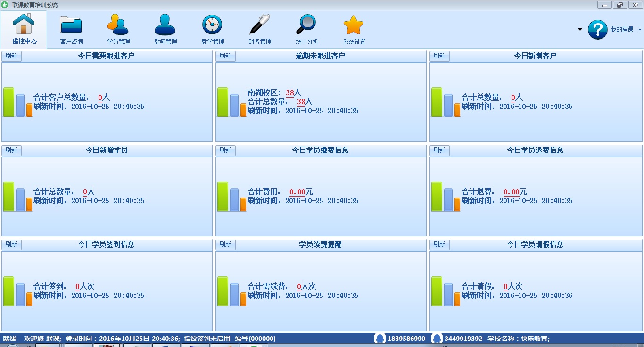644x347 pixels.
Task: Open the 系统设置 system settings module
Action: [x=353, y=28]
